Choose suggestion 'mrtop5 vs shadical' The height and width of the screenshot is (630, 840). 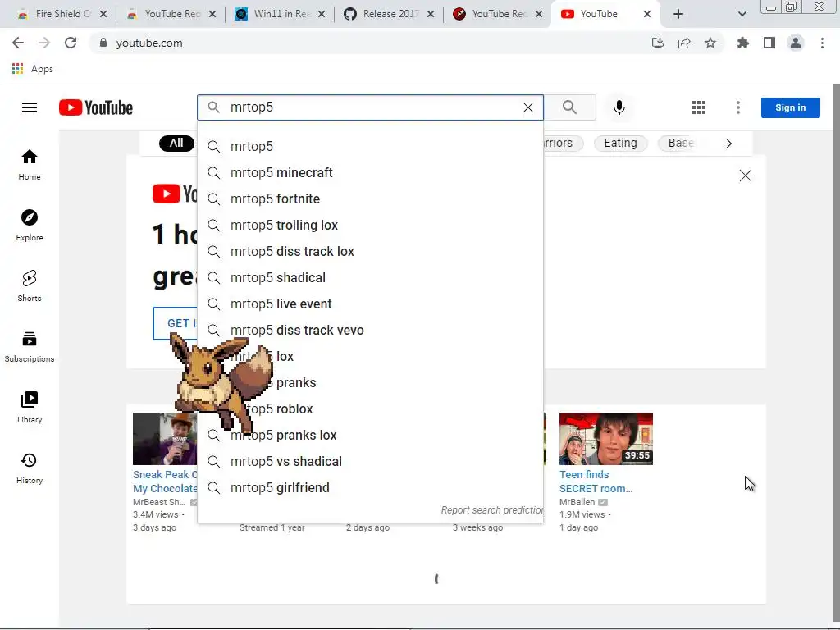(370, 461)
